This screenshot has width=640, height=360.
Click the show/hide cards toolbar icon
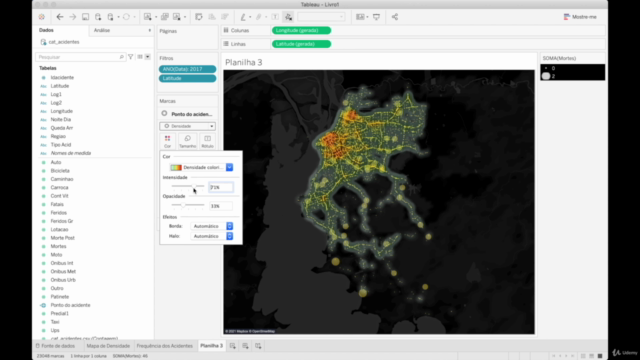[360, 17]
